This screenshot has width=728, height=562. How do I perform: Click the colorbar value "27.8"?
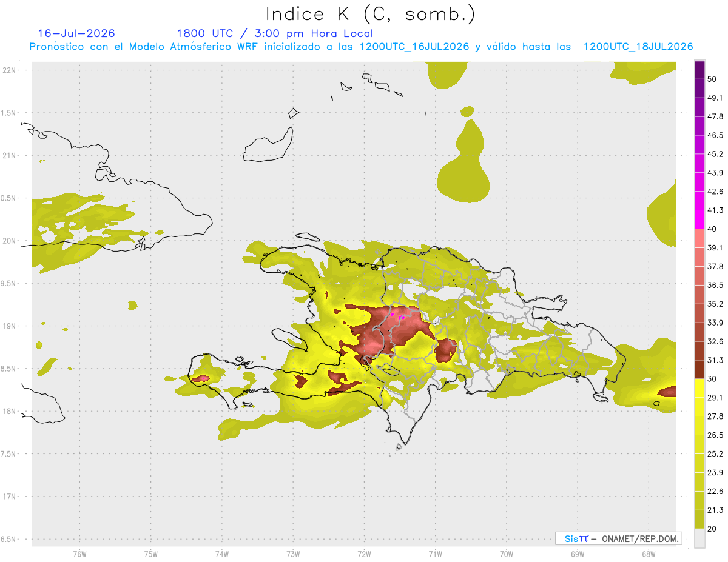coord(715,416)
